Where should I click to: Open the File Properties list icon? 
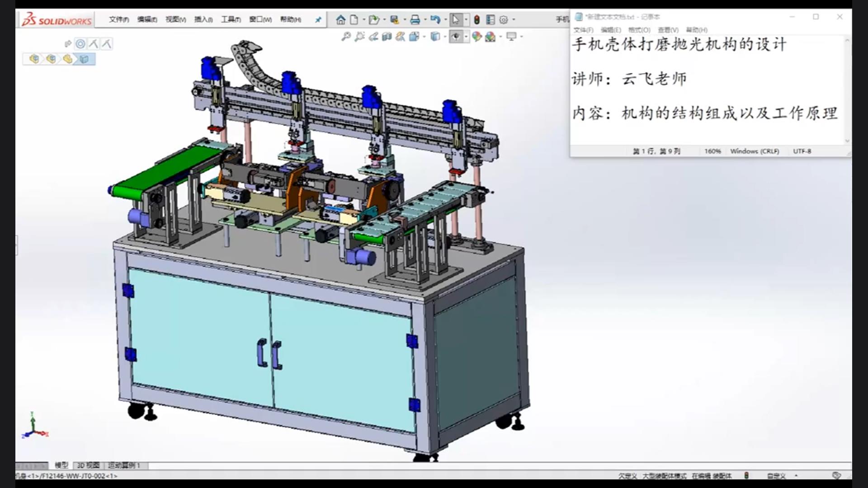pyautogui.click(x=491, y=20)
